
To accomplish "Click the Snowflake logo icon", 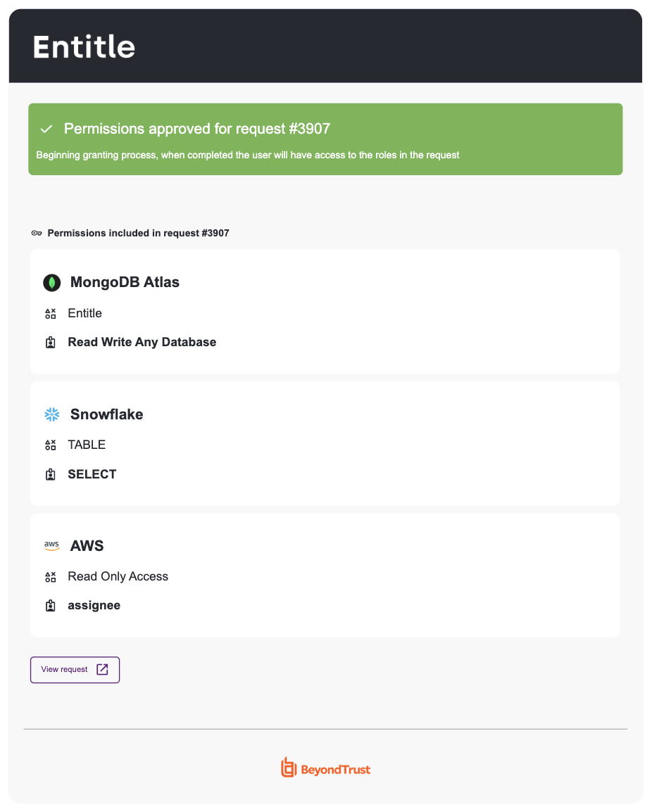I will coord(52,414).
